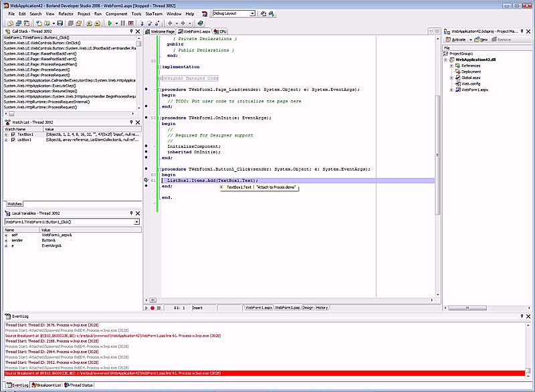Open the Run menu
The width and height of the screenshot is (535, 392).
click(98, 13)
